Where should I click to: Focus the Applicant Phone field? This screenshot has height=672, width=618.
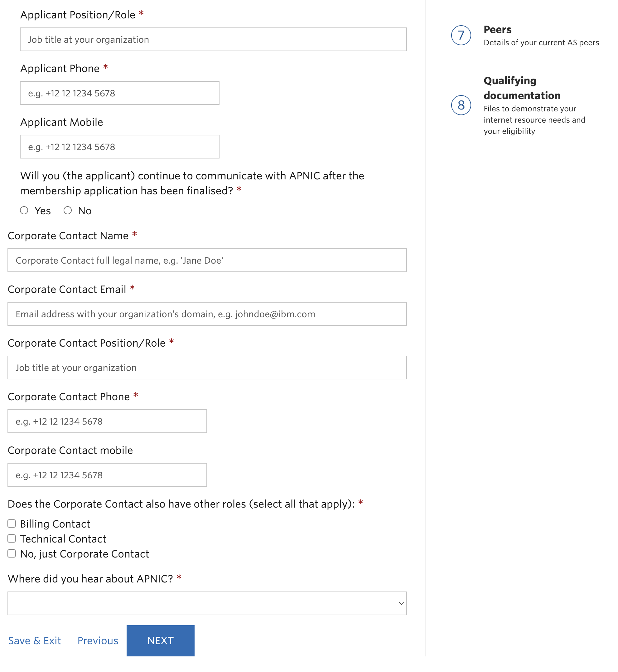coord(119,93)
